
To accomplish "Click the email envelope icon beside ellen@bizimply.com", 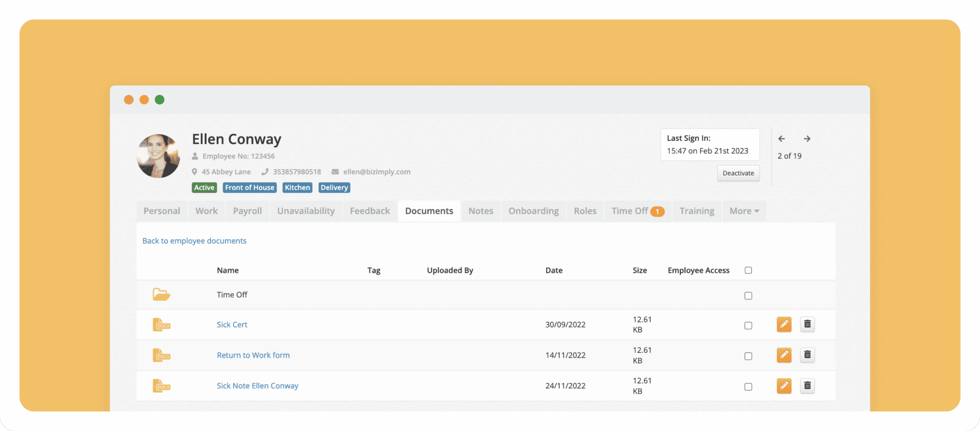I will coord(335,171).
